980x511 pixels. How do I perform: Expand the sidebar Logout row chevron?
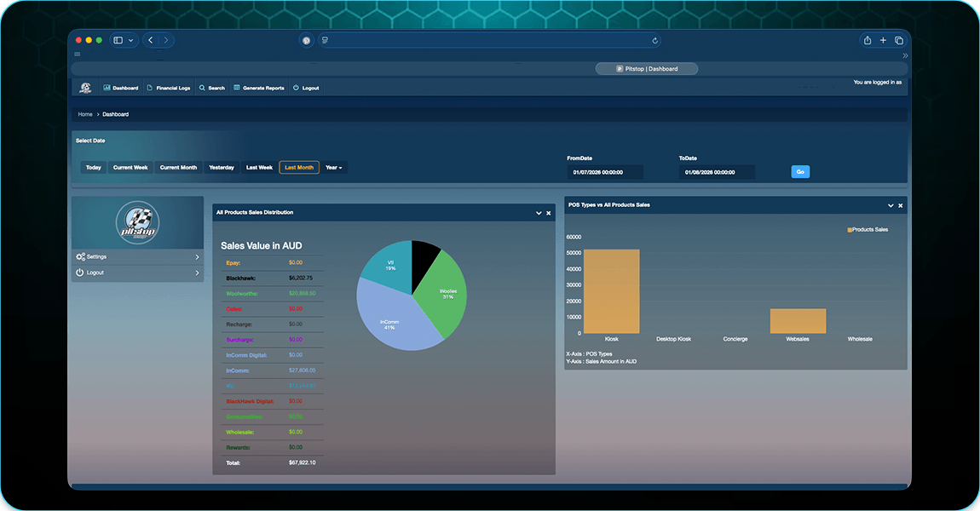pos(197,273)
